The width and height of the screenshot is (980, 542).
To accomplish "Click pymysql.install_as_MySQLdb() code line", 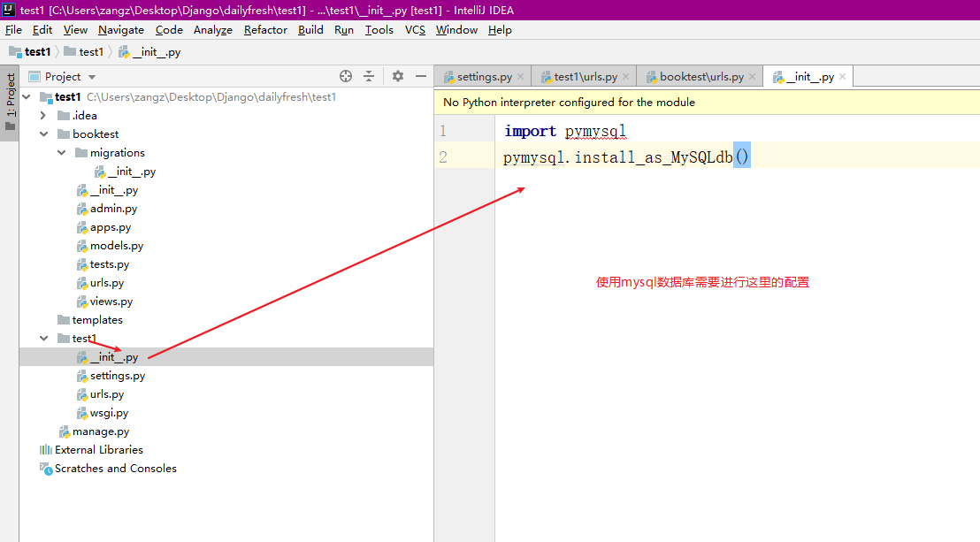I will pyautogui.click(x=626, y=156).
